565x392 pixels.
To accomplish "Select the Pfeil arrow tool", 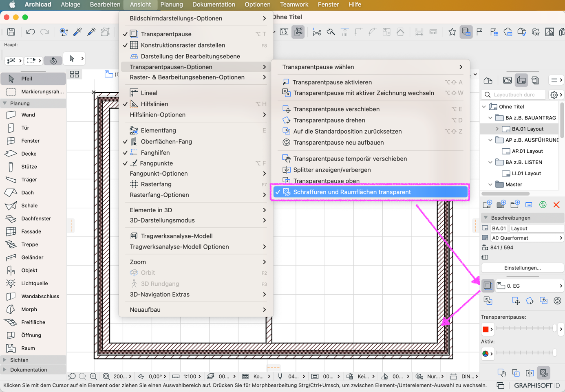I will click(x=33, y=79).
